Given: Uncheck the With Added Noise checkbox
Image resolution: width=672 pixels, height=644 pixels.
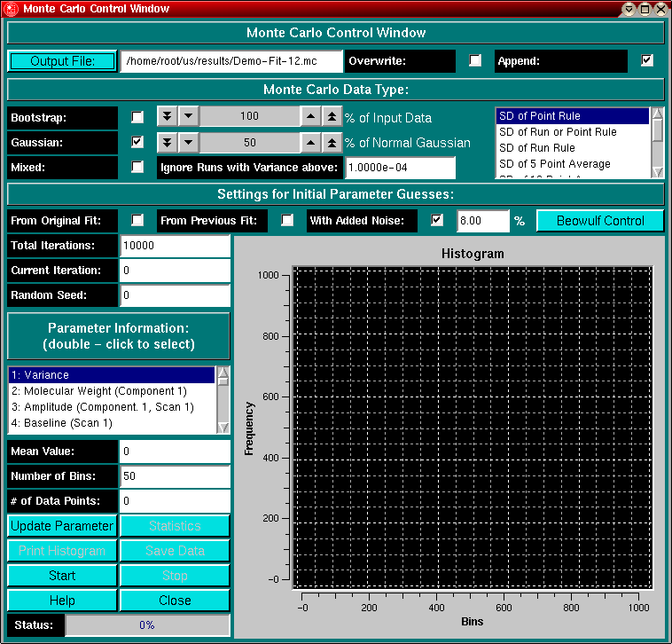Looking at the screenshot, I should [x=437, y=221].
